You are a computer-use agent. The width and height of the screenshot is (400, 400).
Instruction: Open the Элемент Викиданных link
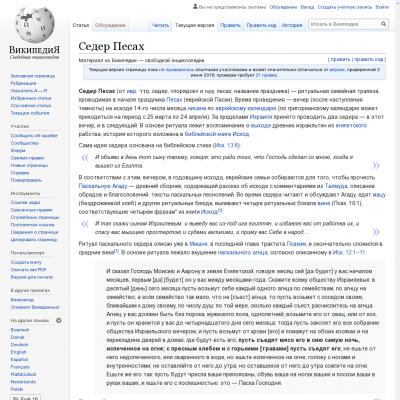click(x=35, y=307)
